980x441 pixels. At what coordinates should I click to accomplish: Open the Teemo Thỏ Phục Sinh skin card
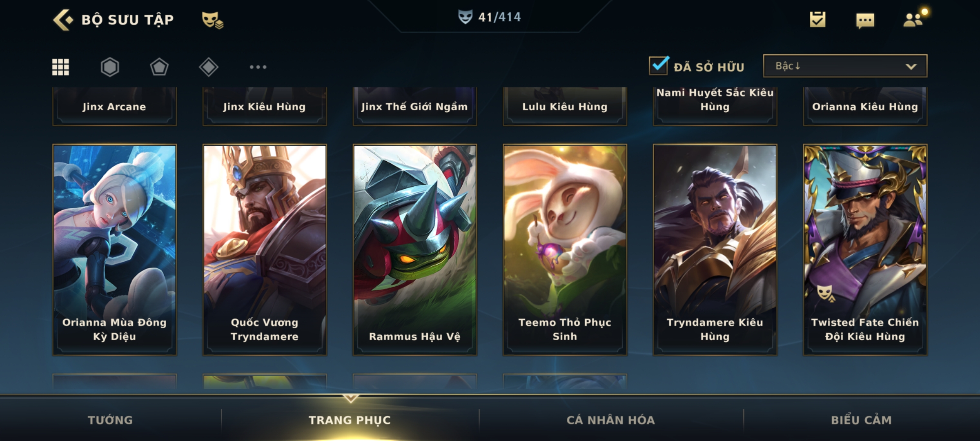point(565,250)
